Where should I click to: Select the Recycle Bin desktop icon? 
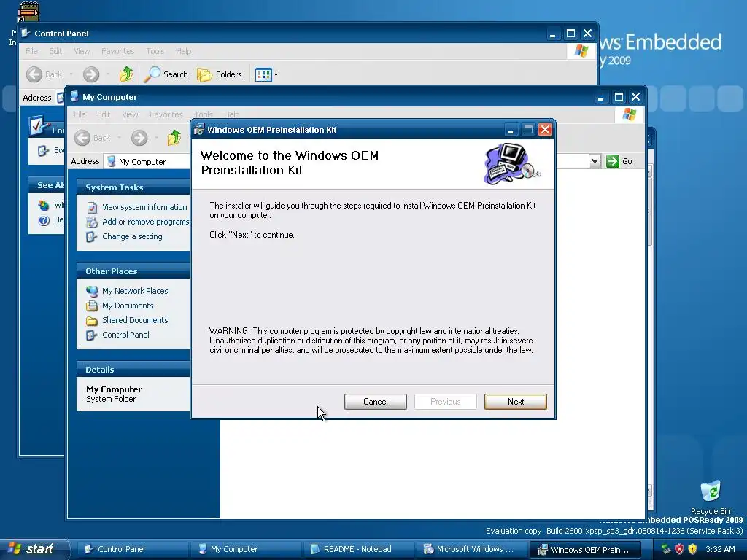[711, 497]
